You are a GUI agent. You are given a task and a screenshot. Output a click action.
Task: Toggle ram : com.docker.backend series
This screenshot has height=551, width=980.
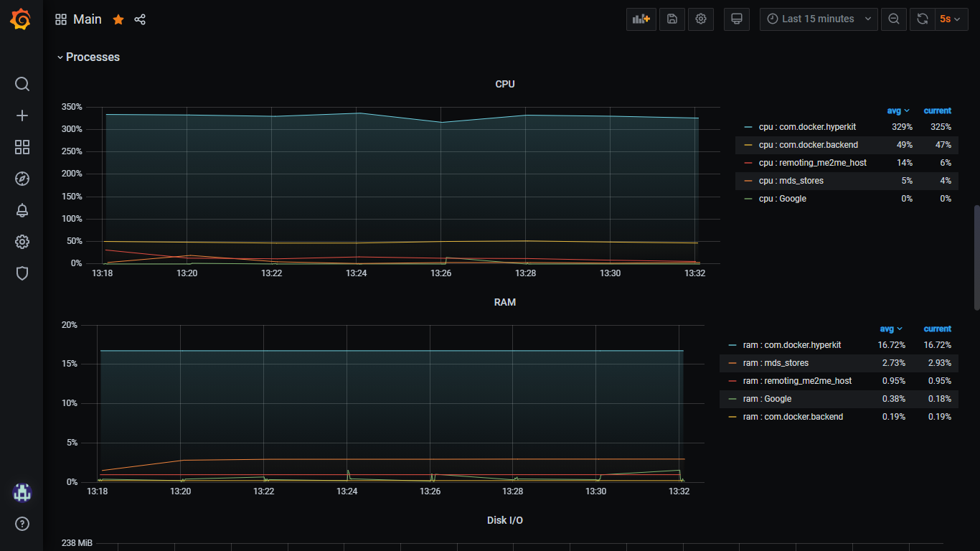click(793, 417)
